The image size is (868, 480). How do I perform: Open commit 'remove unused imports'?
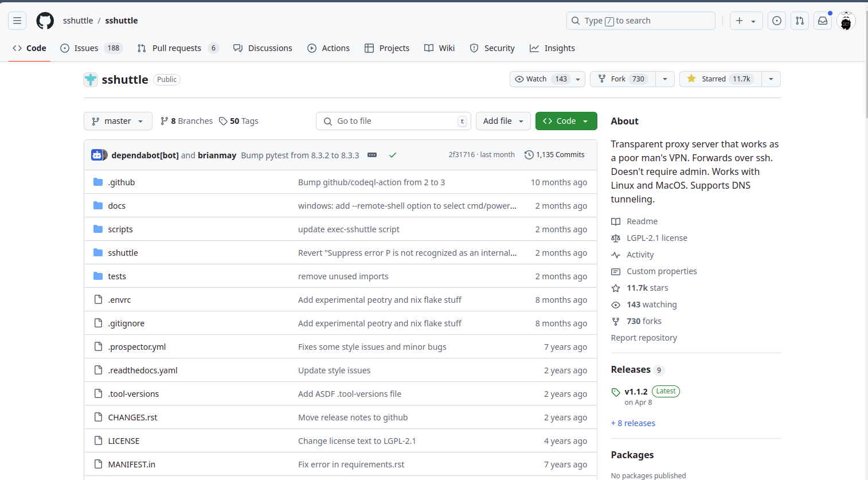click(343, 276)
